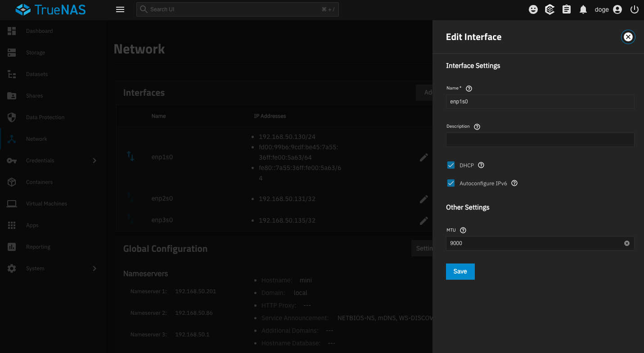Toggle the sidebar hamburger menu

(x=120, y=9)
